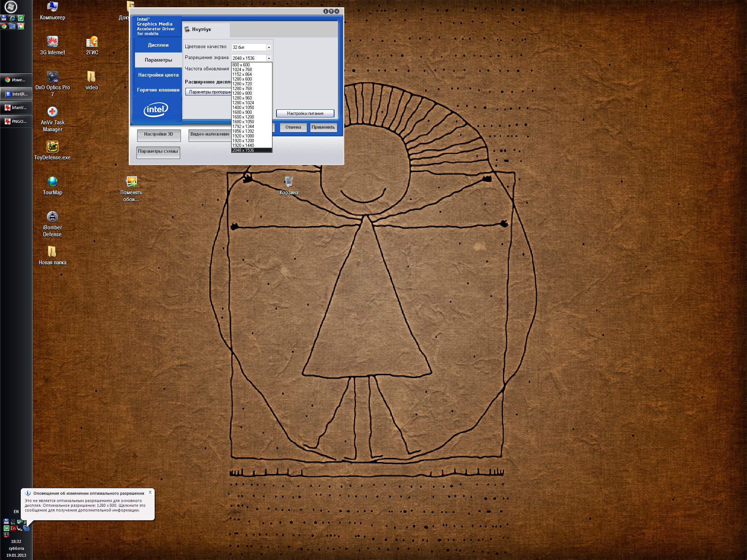Select 1400 x 1050 resolution
Image resolution: width=747 pixels, height=560 pixels.
point(252,108)
